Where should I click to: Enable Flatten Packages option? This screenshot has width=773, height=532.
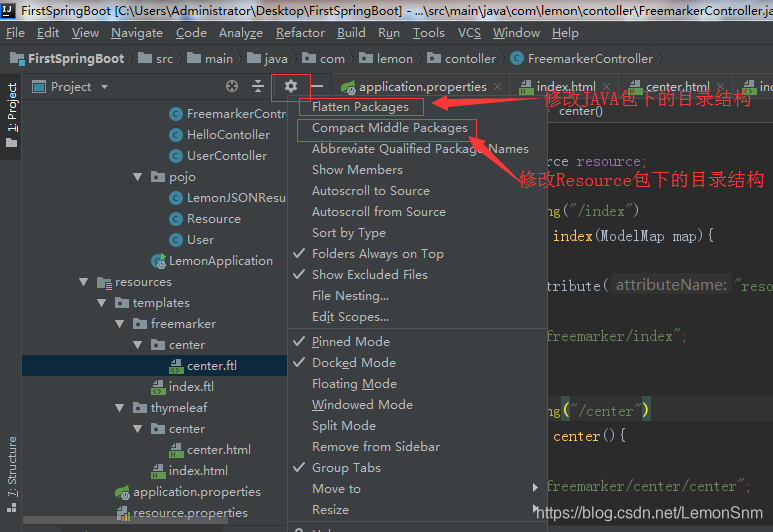pyautogui.click(x=360, y=107)
